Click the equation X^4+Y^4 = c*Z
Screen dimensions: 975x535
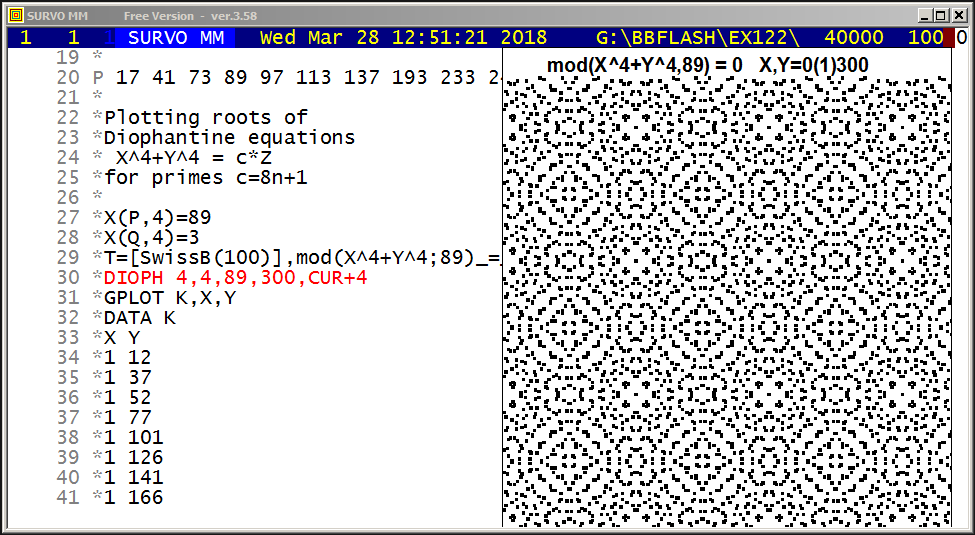point(193,157)
